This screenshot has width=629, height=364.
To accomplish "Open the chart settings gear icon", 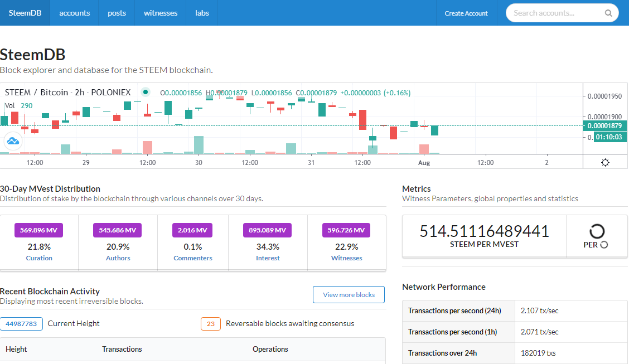I will 606,162.
